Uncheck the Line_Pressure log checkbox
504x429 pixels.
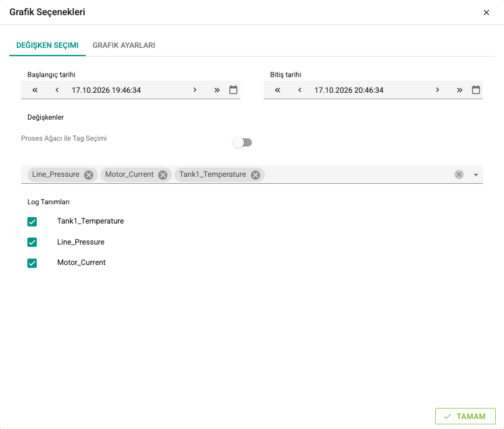click(x=32, y=242)
